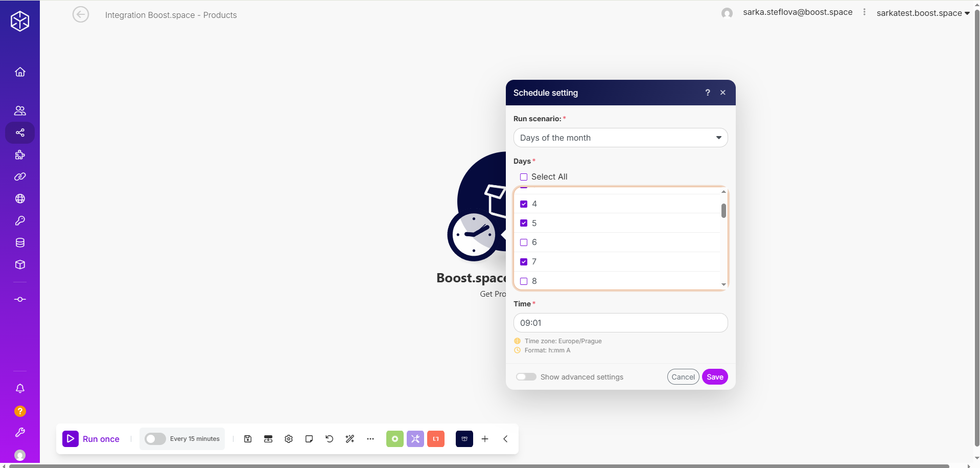Click the Save button
Screen dimensions: 980x468
coord(715,377)
